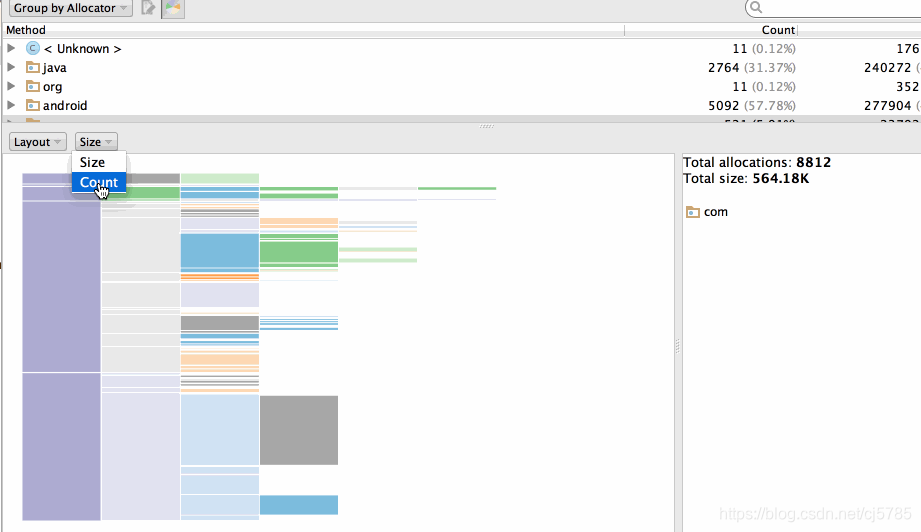Image resolution: width=921 pixels, height=532 pixels.
Task: Click the export document toolbar icon
Action: click(148, 8)
